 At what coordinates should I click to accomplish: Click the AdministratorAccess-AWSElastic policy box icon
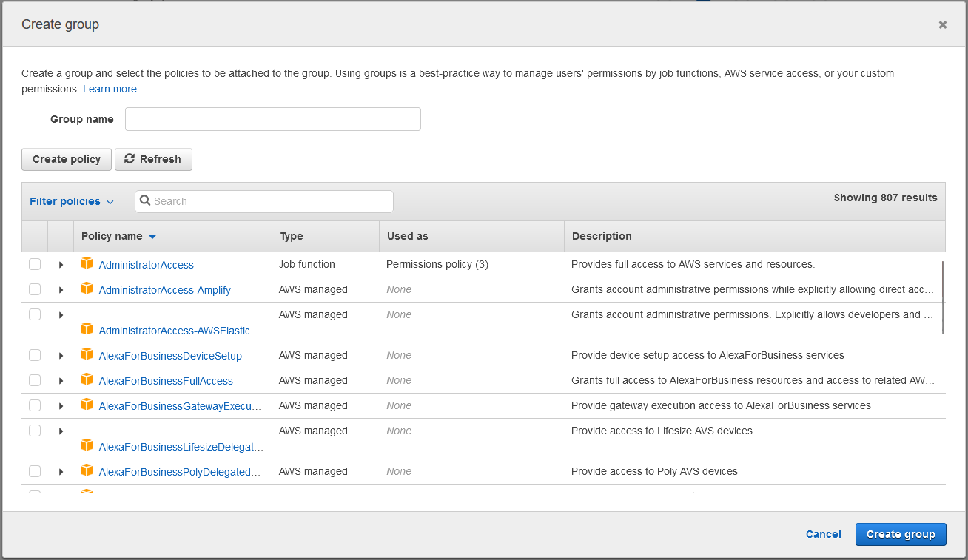pos(87,329)
